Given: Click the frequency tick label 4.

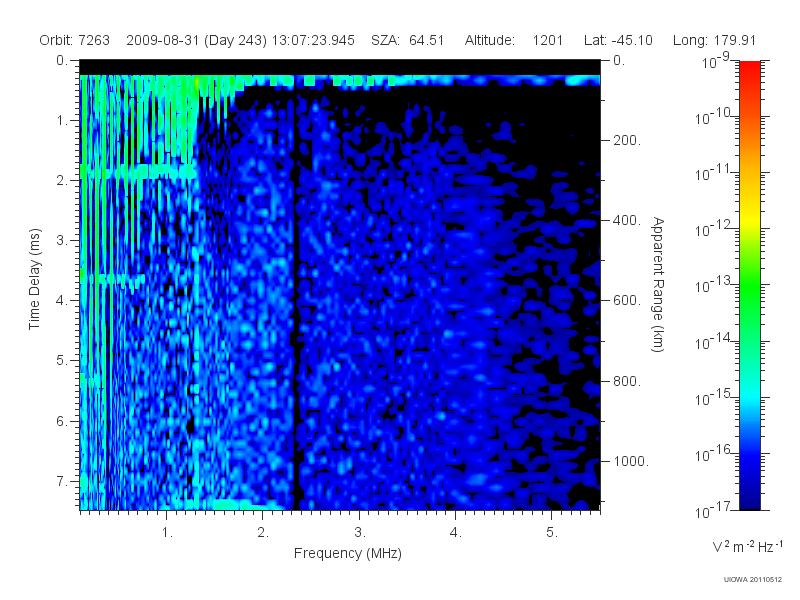Looking at the screenshot, I should pyautogui.click(x=456, y=533).
